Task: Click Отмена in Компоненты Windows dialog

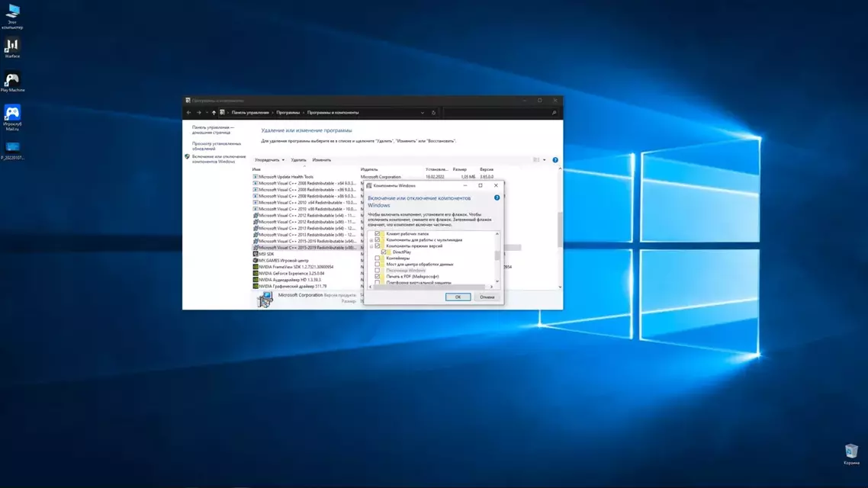Action: tap(487, 297)
